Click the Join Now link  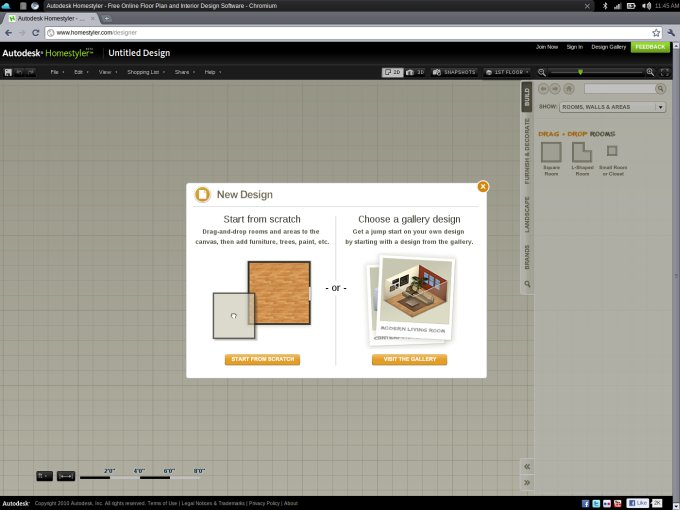pyautogui.click(x=547, y=47)
